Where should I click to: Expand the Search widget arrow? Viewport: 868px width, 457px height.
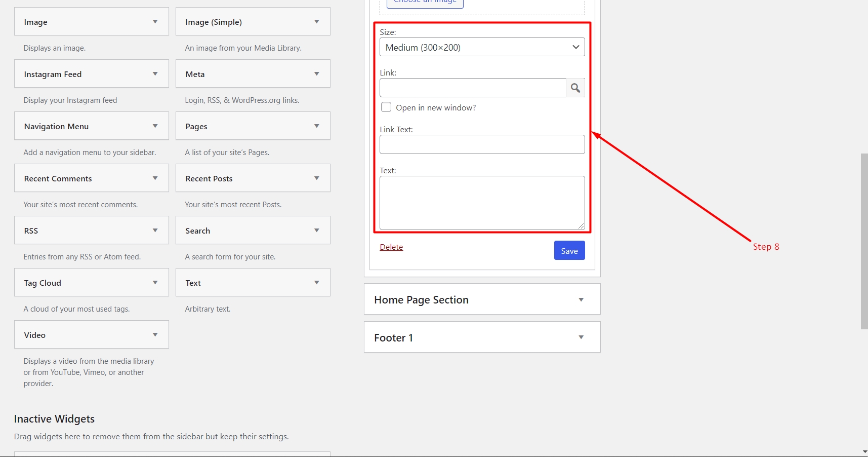(x=317, y=231)
